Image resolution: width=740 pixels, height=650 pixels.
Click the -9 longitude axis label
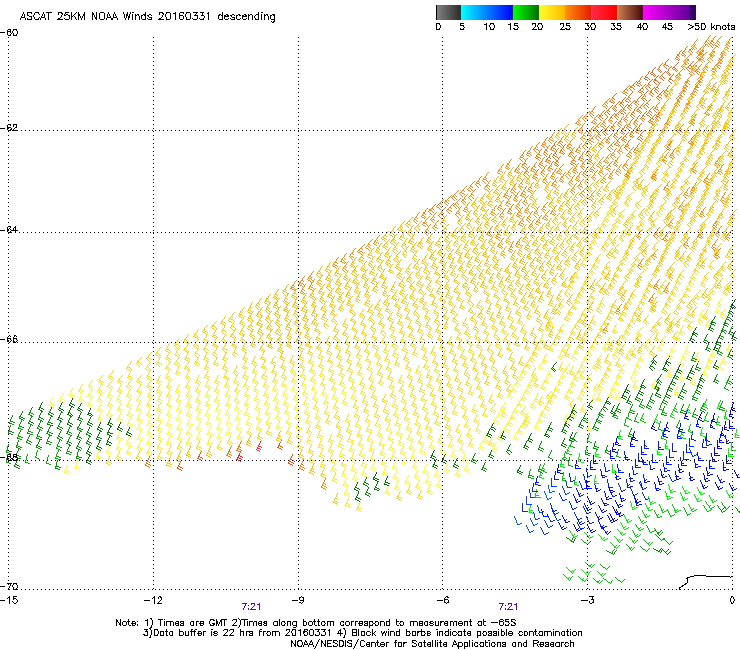(297, 600)
